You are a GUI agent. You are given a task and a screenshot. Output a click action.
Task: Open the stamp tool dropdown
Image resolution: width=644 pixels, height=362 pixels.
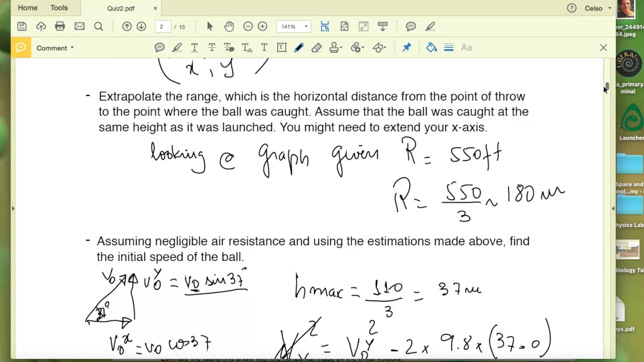(x=336, y=48)
